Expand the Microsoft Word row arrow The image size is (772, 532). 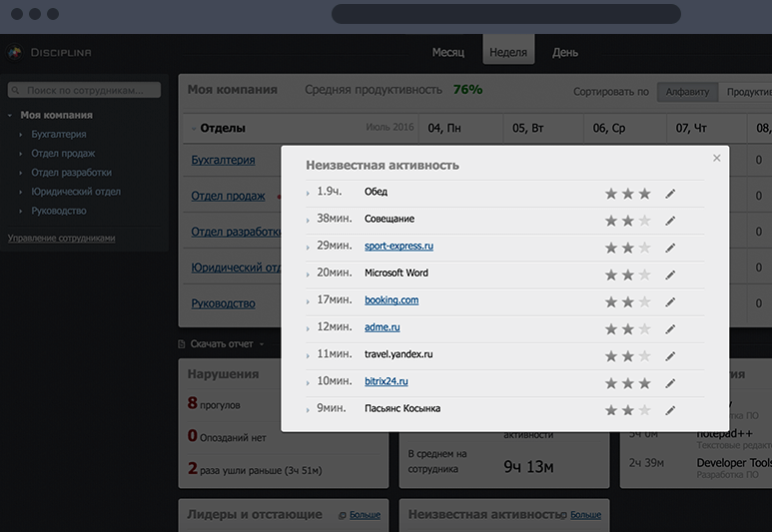[308, 274]
